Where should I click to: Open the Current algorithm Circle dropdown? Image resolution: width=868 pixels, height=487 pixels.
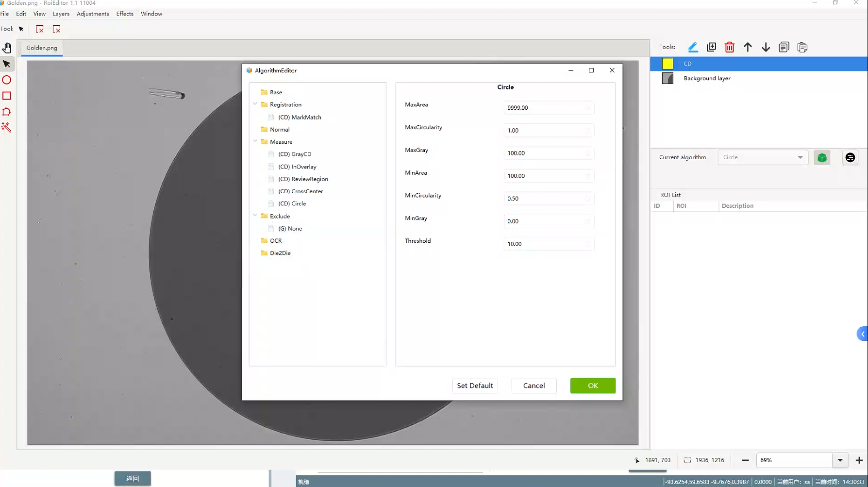tap(762, 157)
